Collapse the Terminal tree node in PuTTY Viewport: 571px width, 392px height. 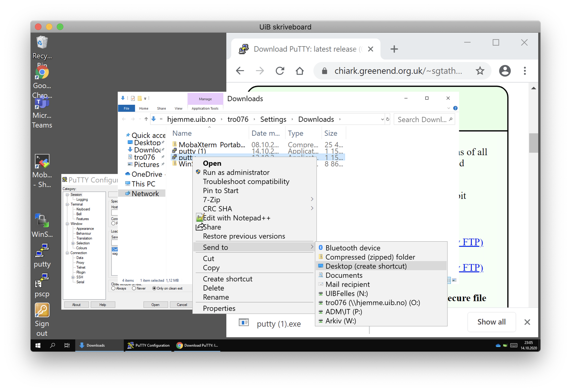click(x=67, y=204)
